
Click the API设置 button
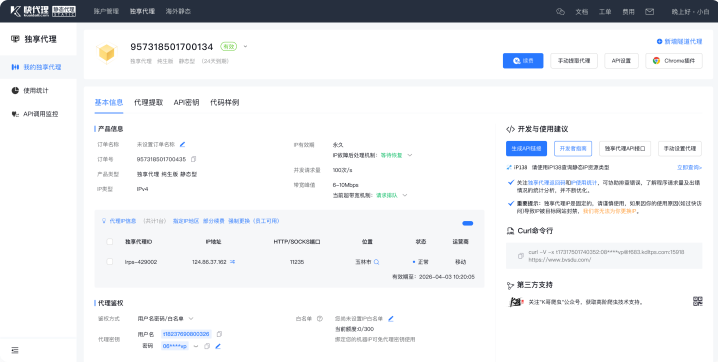coord(621,61)
